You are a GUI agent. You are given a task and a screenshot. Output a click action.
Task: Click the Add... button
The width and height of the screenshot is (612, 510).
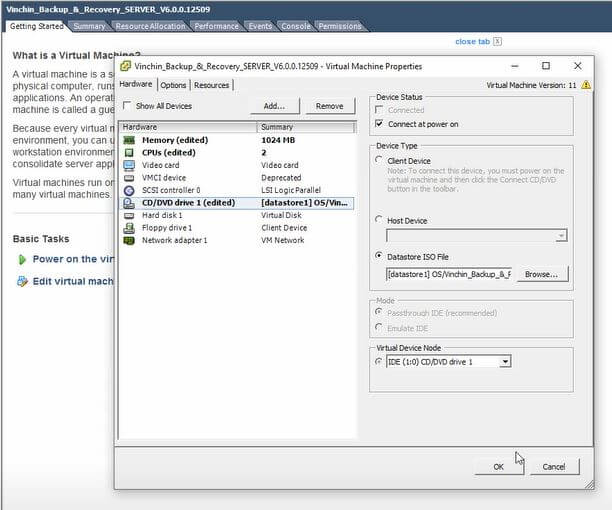[x=274, y=106]
